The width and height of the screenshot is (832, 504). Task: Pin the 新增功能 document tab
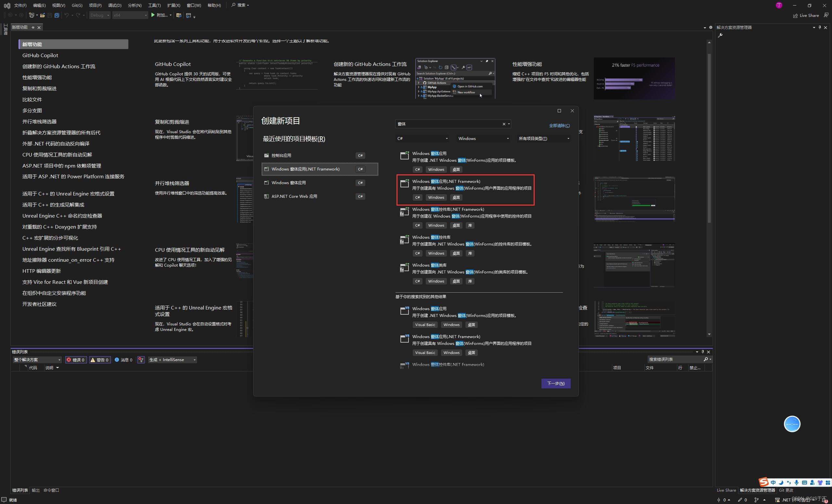click(33, 27)
